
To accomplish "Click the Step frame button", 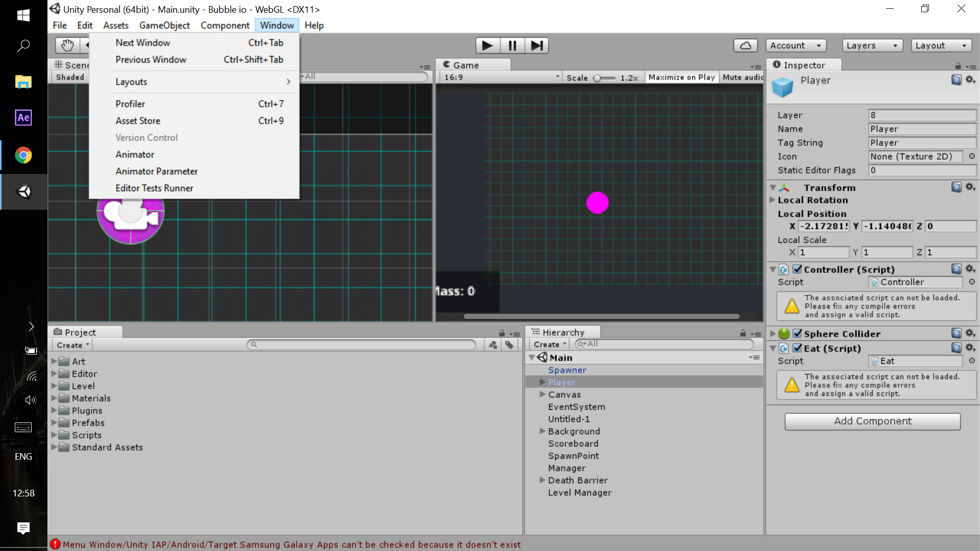I will (536, 45).
